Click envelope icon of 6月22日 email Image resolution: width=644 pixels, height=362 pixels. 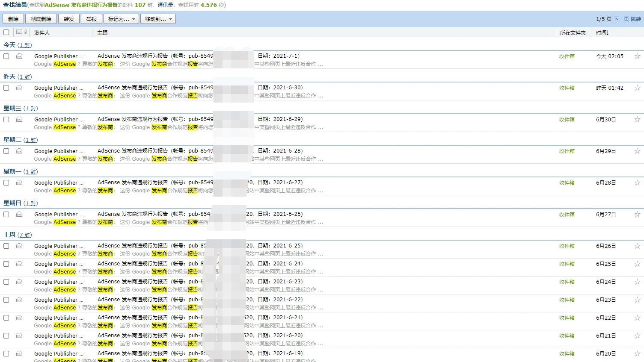pos(19,318)
